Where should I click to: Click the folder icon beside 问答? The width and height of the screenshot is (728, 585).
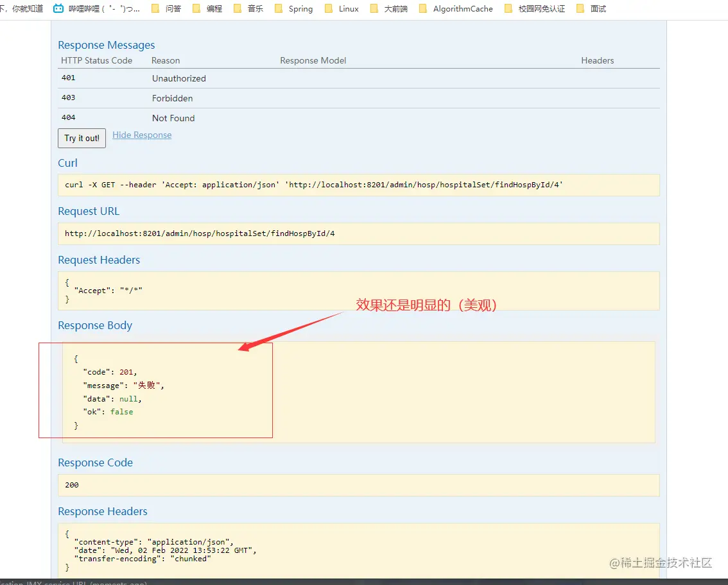[155, 8]
